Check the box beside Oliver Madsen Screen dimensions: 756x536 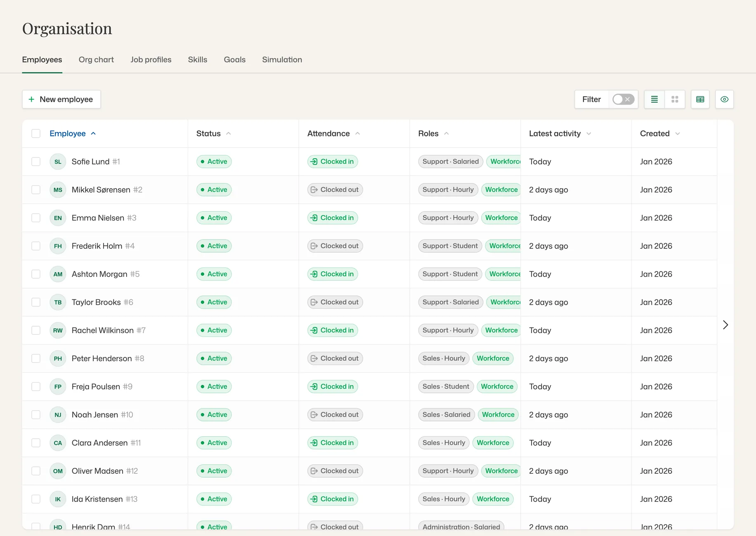[x=36, y=471]
